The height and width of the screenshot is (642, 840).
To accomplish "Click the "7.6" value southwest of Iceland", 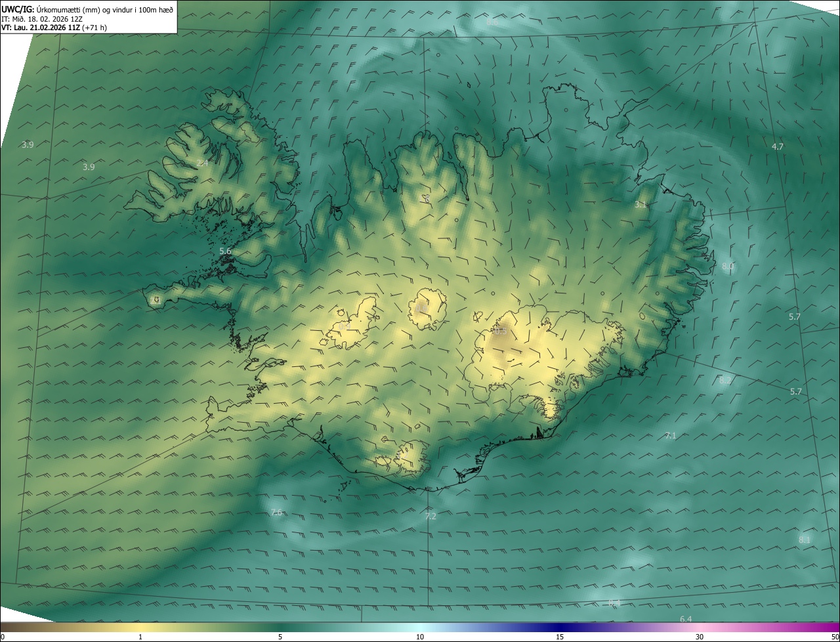I will (x=276, y=513).
